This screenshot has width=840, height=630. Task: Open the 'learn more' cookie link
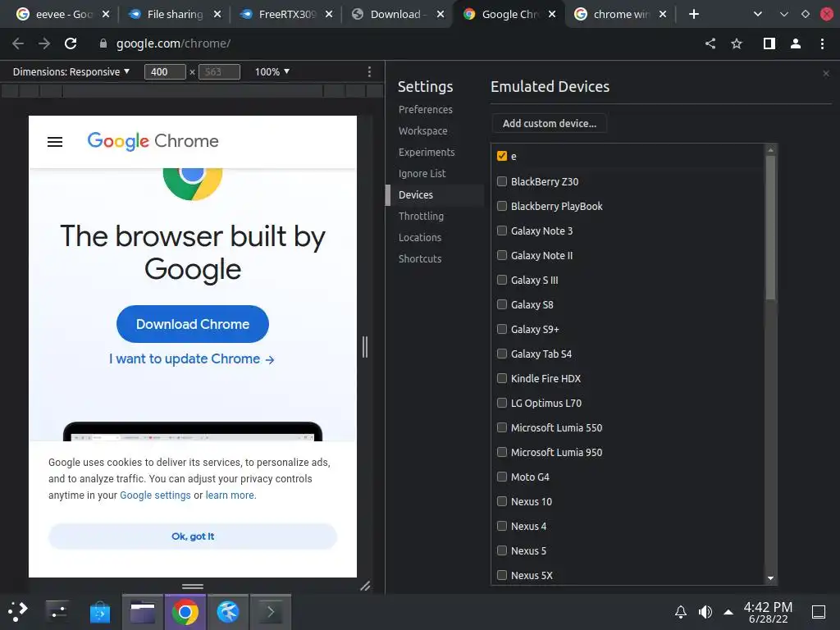tap(231, 495)
